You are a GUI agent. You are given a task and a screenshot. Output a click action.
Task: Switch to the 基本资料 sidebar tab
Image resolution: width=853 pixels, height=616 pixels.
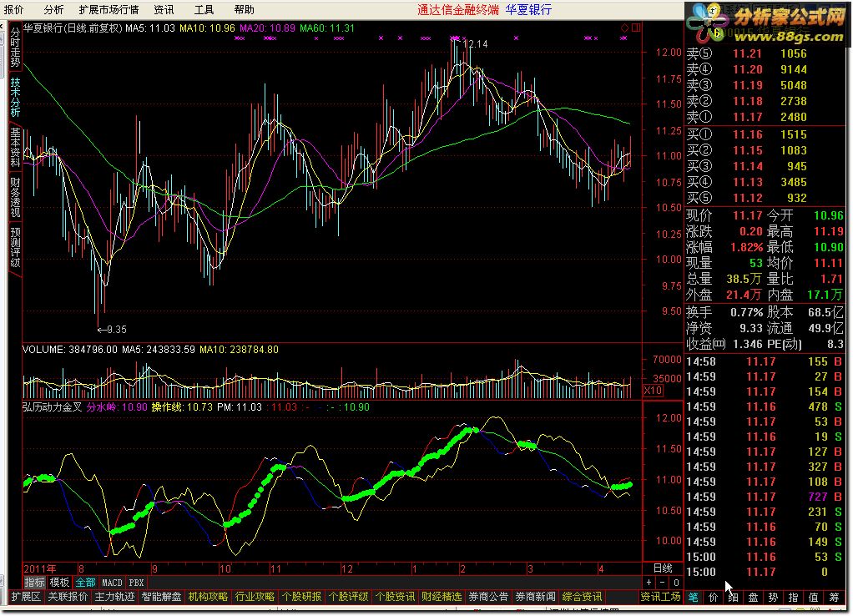pos(15,147)
